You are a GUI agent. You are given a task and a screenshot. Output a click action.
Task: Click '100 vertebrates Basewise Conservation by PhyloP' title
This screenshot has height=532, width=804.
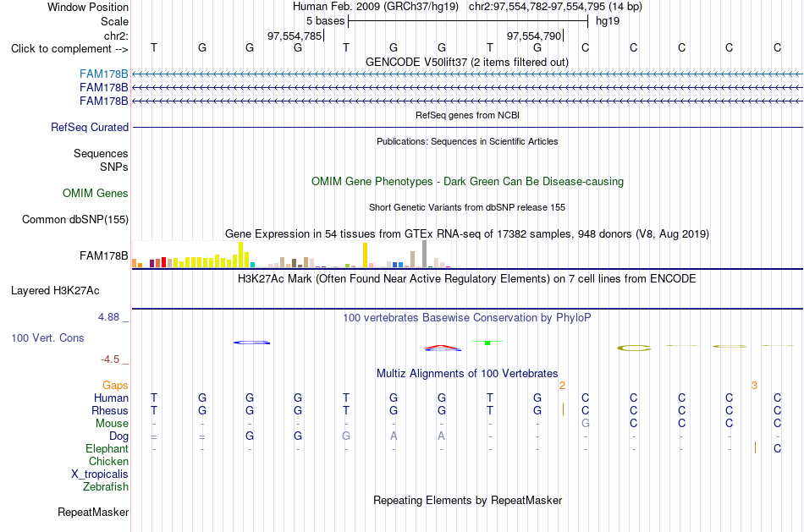pyautogui.click(x=467, y=318)
